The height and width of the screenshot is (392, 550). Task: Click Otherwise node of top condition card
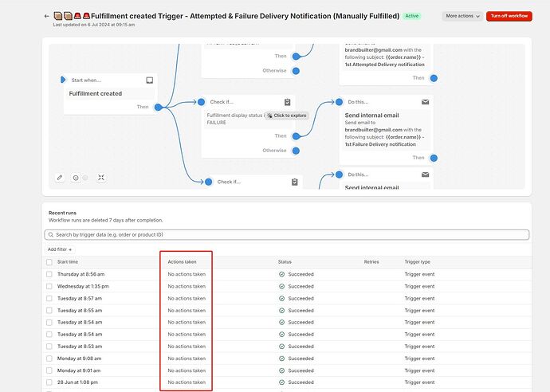pos(296,71)
